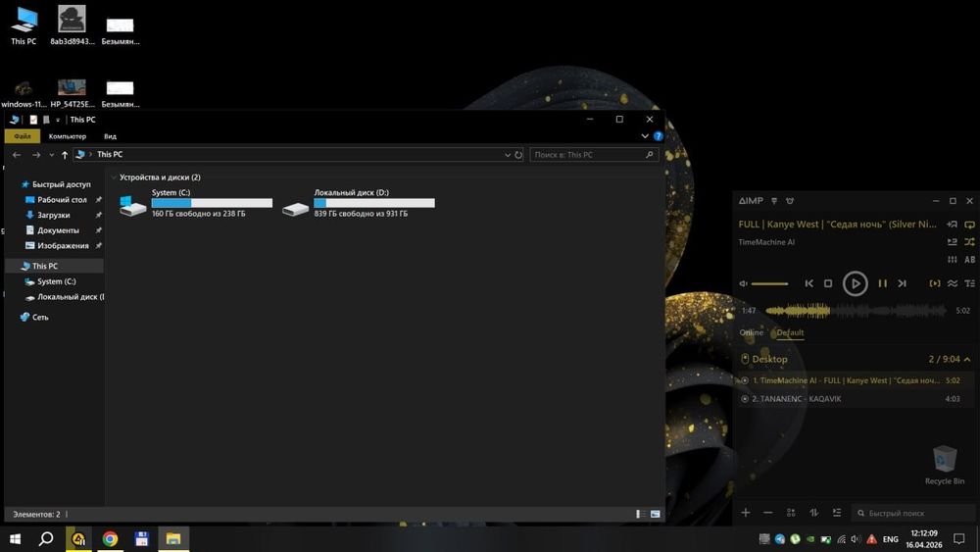Image resolution: width=980 pixels, height=552 pixels.
Task: Select the System (C:) drive tile
Action: pos(196,203)
